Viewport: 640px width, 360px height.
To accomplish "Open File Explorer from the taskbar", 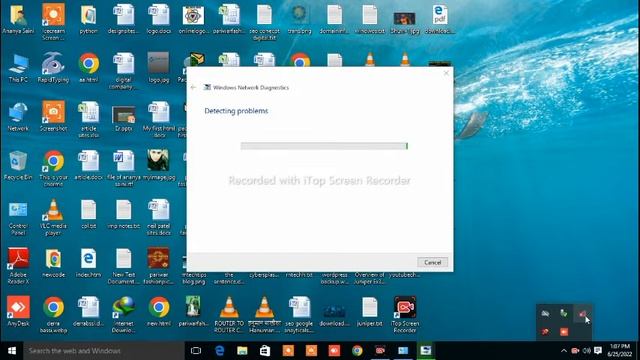I will tap(242, 351).
